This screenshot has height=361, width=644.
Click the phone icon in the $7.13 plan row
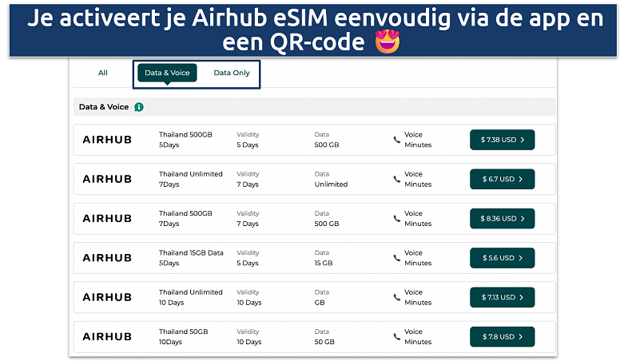(397, 297)
